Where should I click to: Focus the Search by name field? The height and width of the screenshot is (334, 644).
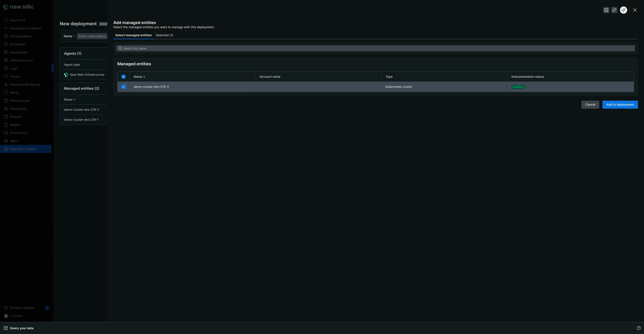click(375, 49)
